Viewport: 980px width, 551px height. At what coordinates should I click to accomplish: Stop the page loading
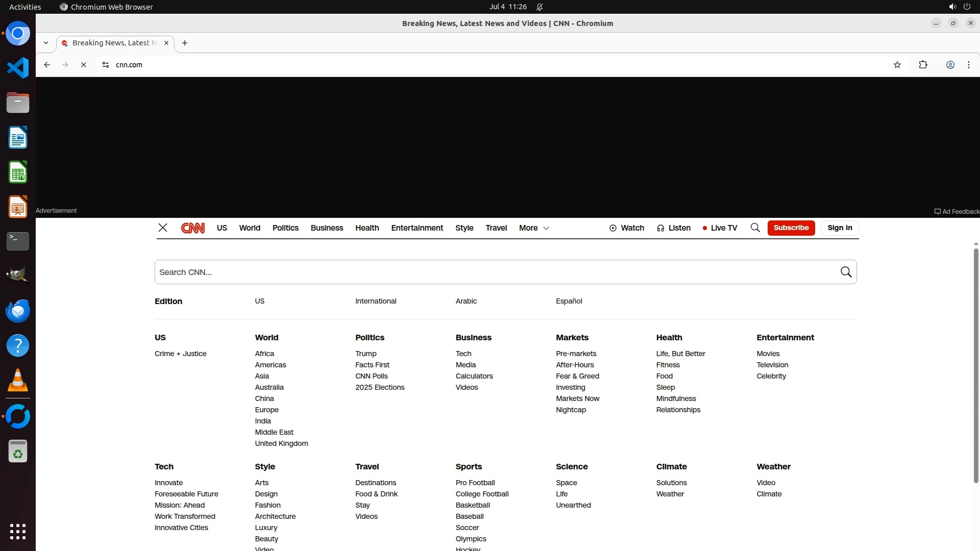(84, 65)
